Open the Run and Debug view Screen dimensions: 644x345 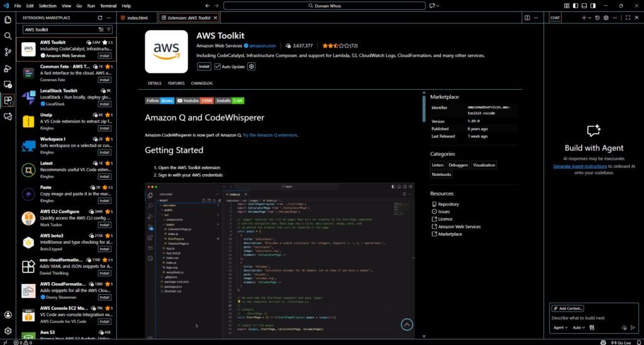click(x=8, y=68)
